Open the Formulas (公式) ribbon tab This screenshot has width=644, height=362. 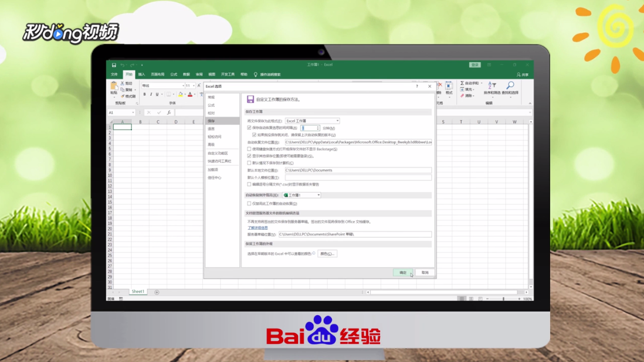pyautogui.click(x=174, y=74)
